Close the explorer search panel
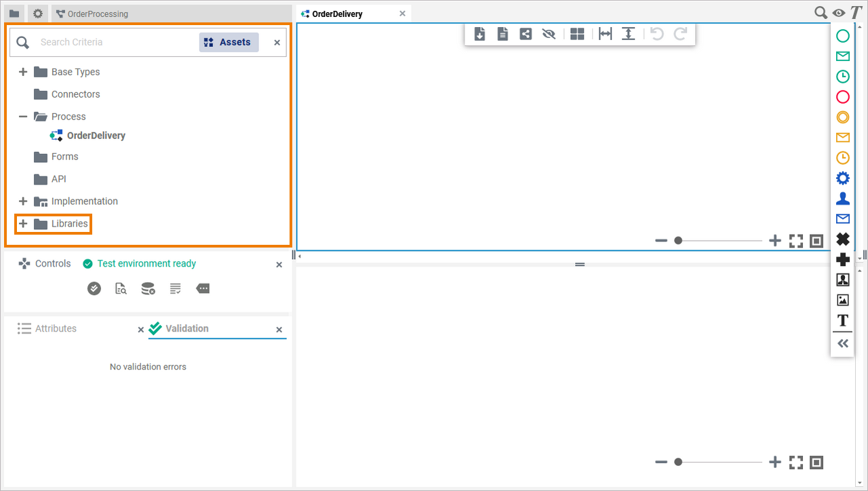The width and height of the screenshot is (868, 491). 277,43
